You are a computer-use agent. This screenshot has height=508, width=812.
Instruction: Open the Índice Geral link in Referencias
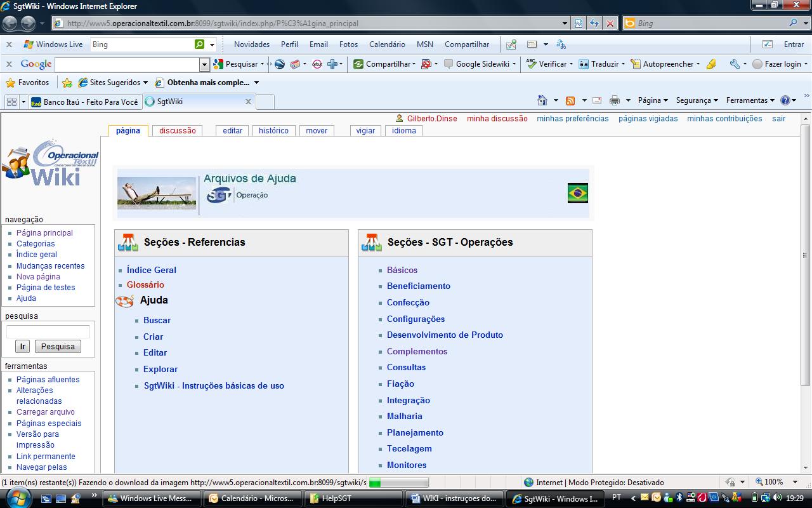pyautogui.click(x=152, y=270)
